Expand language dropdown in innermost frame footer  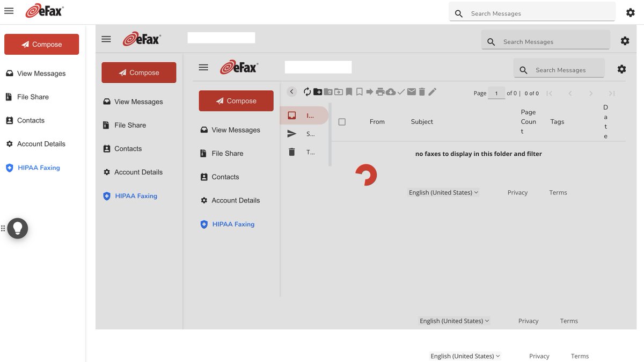[x=443, y=192]
